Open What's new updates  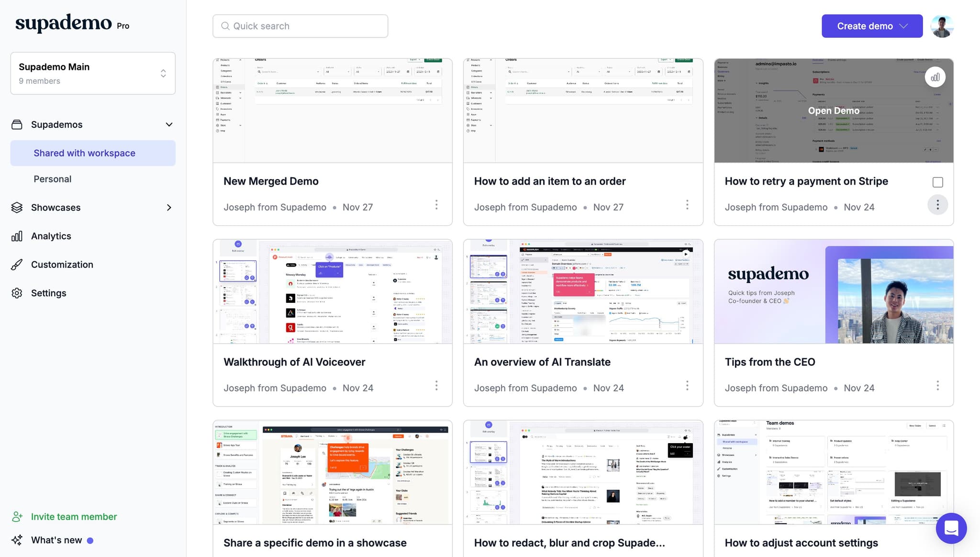(x=56, y=540)
